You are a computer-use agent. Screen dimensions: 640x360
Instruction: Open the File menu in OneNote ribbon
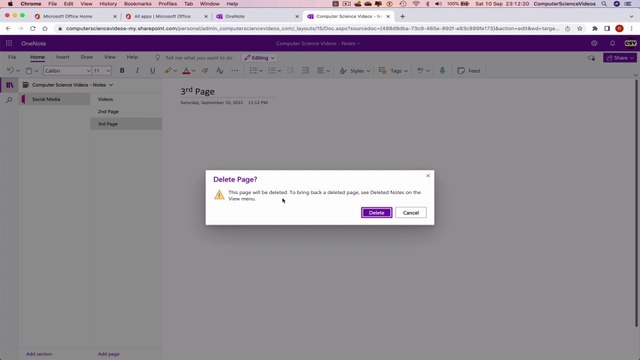click(x=12, y=57)
